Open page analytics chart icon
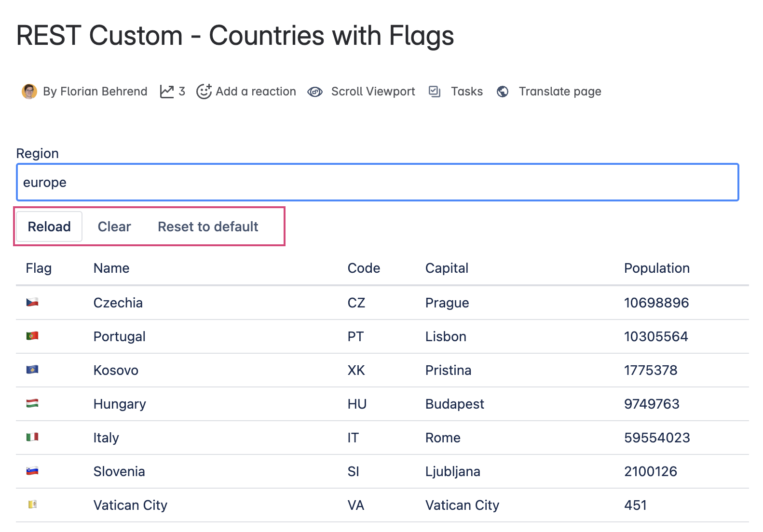The height and width of the screenshot is (532, 763). coord(167,92)
